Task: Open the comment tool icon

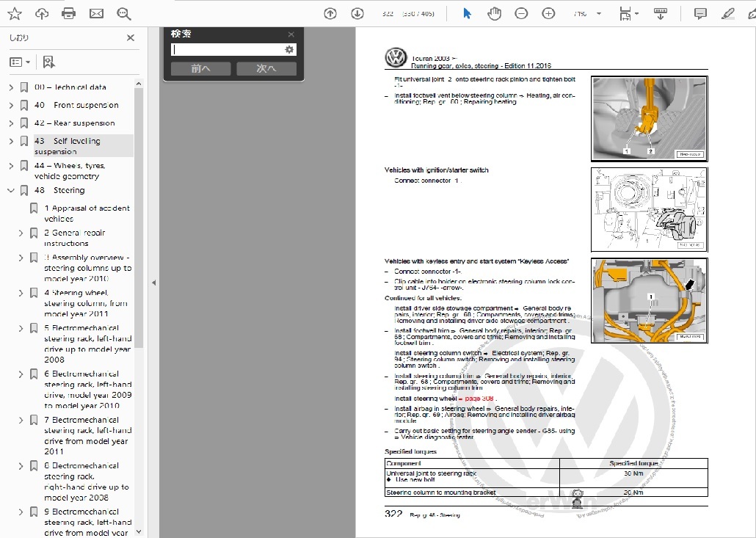Action: pos(700,14)
